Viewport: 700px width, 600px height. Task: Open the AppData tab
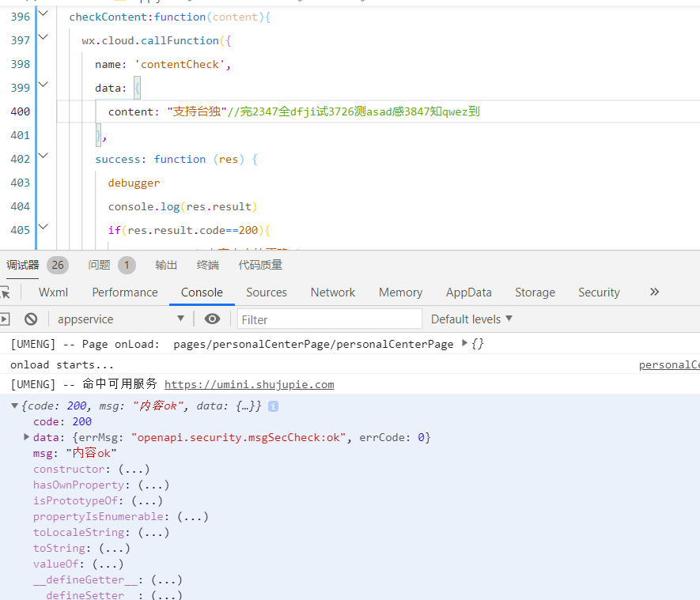click(469, 292)
